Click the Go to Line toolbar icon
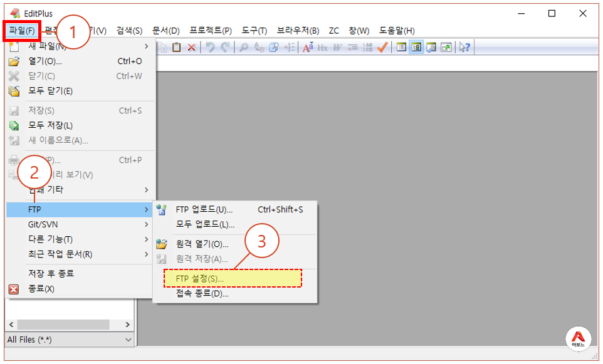This screenshot has height=364, width=603. [x=289, y=47]
